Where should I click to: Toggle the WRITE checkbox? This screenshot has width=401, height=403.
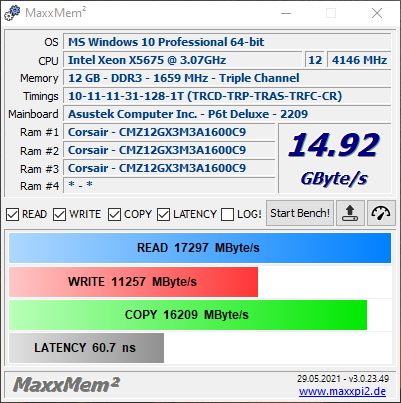[x=60, y=214]
